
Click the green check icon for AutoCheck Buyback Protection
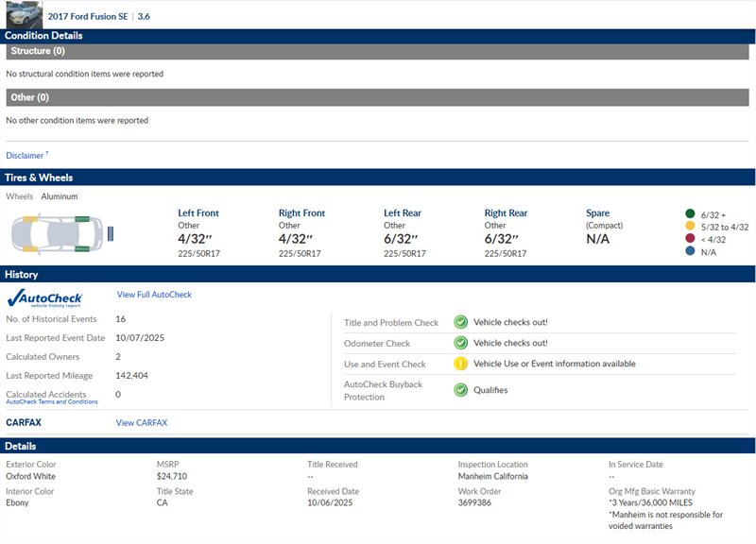[460, 389]
